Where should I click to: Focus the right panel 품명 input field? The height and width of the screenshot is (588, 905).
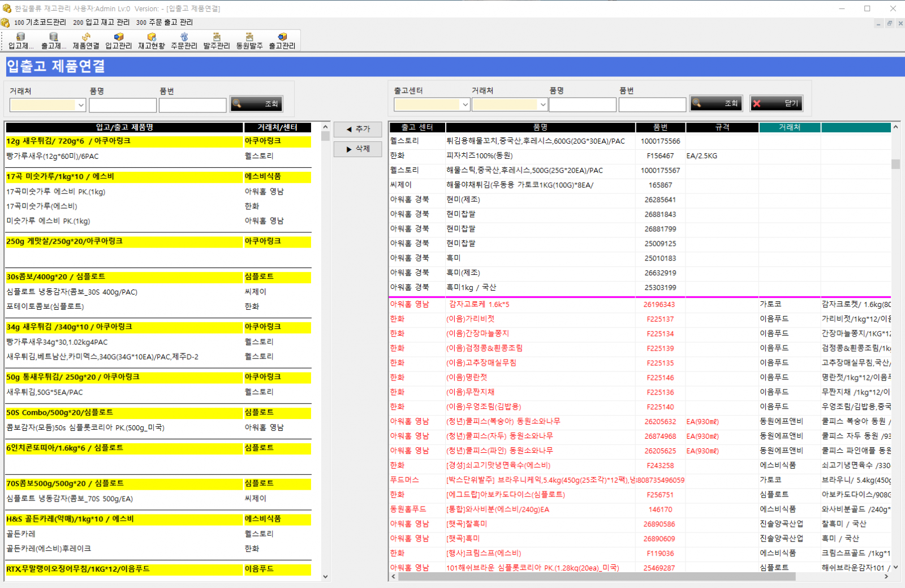point(583,105)
